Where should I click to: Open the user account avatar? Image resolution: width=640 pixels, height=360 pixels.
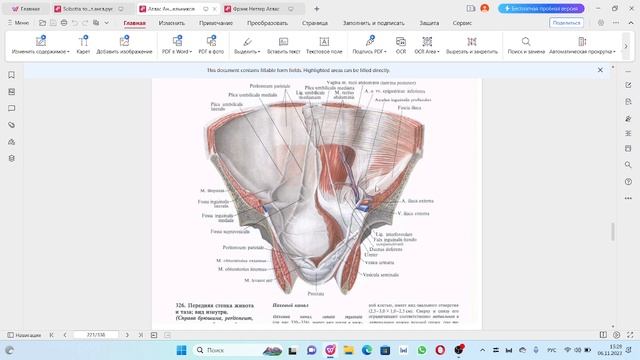[484, 8]
